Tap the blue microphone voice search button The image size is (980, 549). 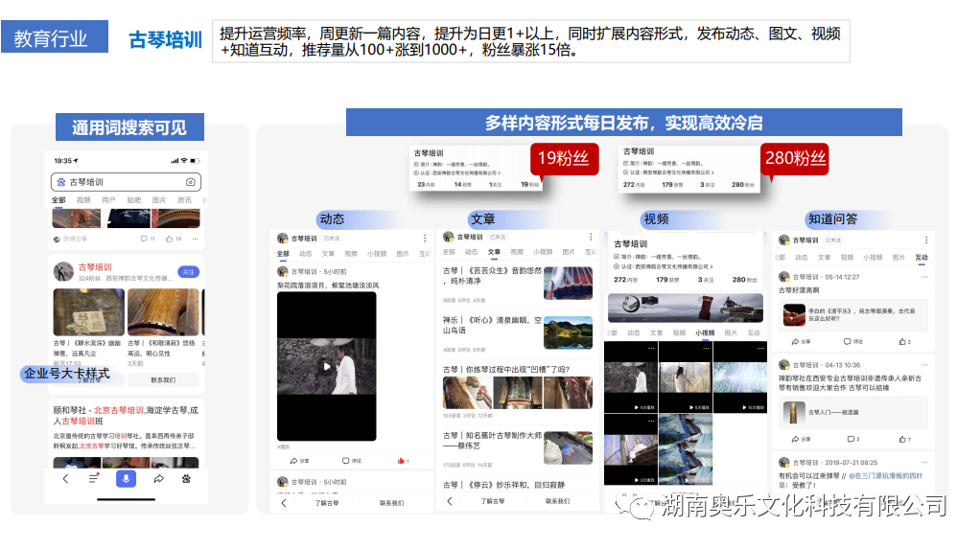point(126,479)
